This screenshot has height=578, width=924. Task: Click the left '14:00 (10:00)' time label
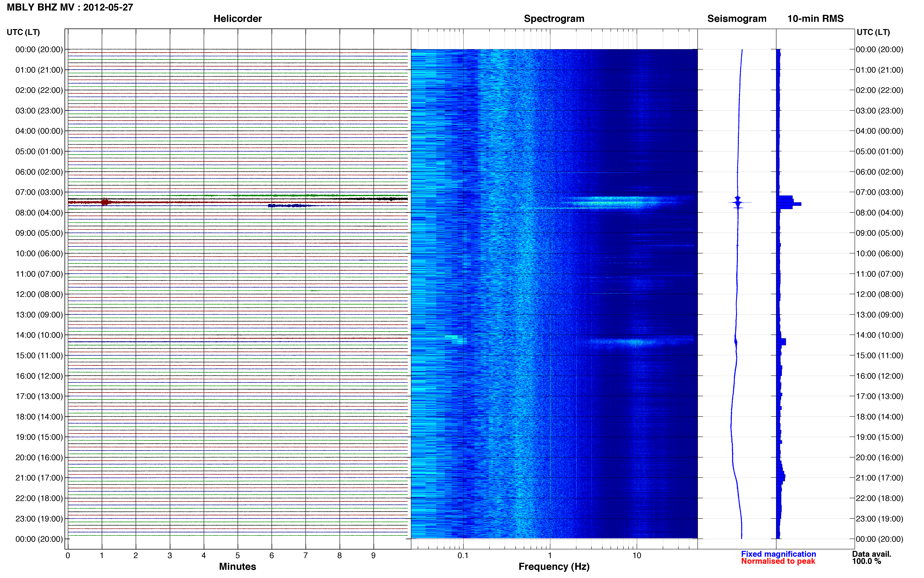click(39, 335)
